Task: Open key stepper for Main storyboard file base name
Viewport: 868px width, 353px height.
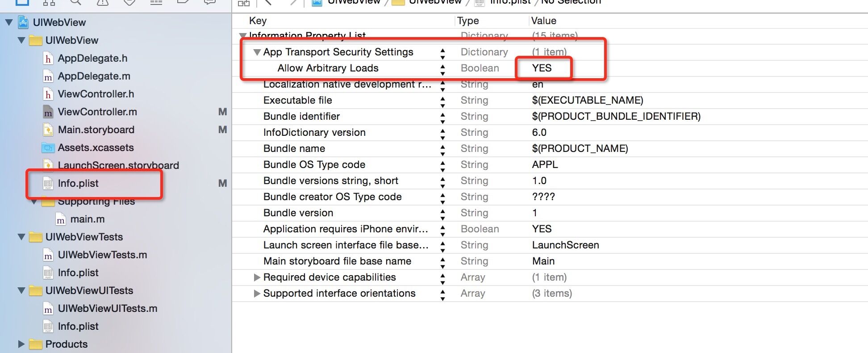Action: 442,263
